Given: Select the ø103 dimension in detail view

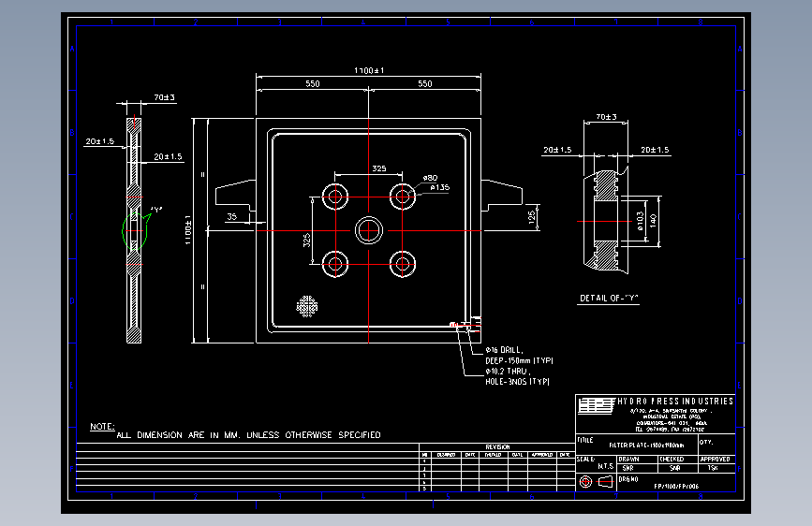Looking at the screenshot, I should 640,221.
